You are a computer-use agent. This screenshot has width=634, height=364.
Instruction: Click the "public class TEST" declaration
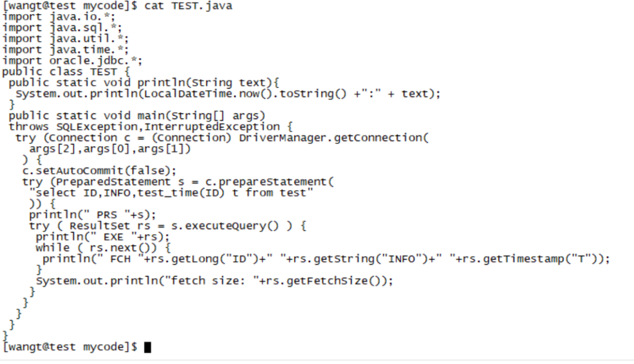[x=59, y=72]
